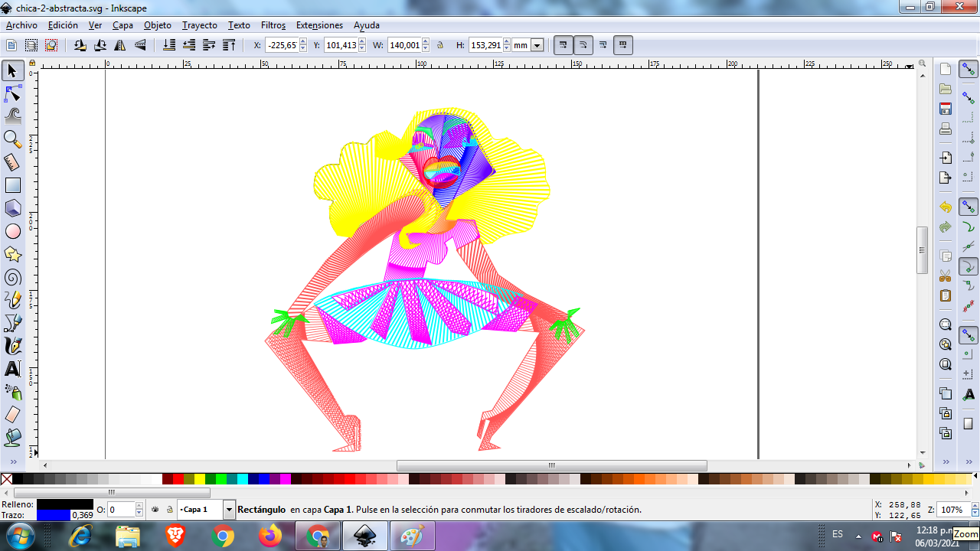Open the Extensiones menu
Screen dimensions: 980x551
319,25
